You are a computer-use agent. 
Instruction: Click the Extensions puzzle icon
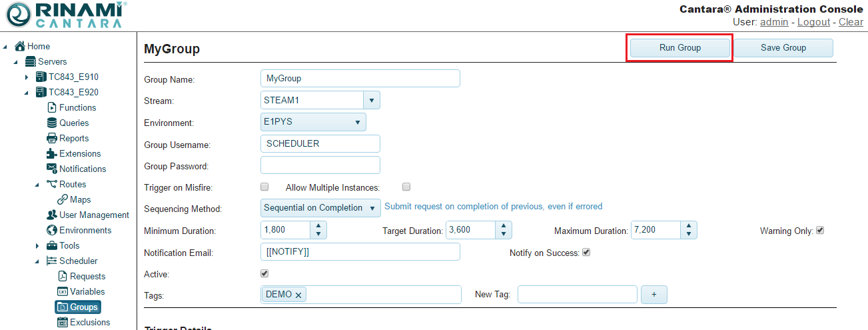52,153
